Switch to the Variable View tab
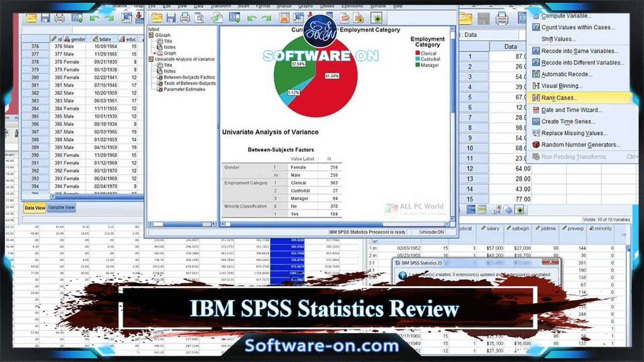Screen dimensions: 644x362 click(x=61, y=206)
